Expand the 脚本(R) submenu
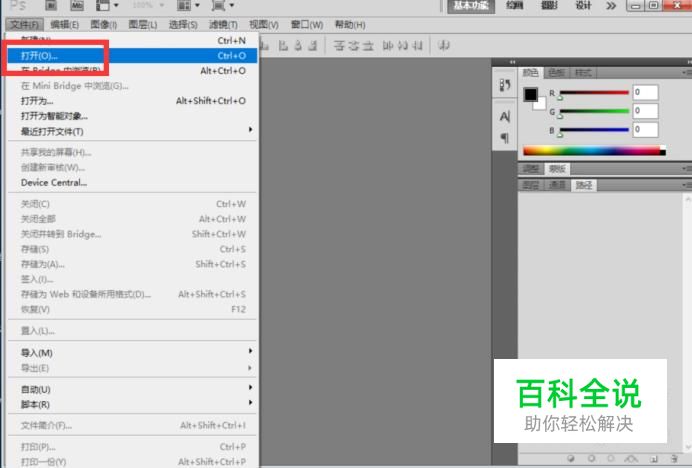 point(132,404)
